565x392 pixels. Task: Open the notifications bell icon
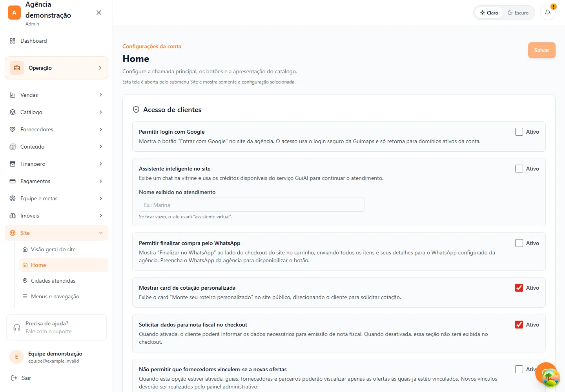548,13
